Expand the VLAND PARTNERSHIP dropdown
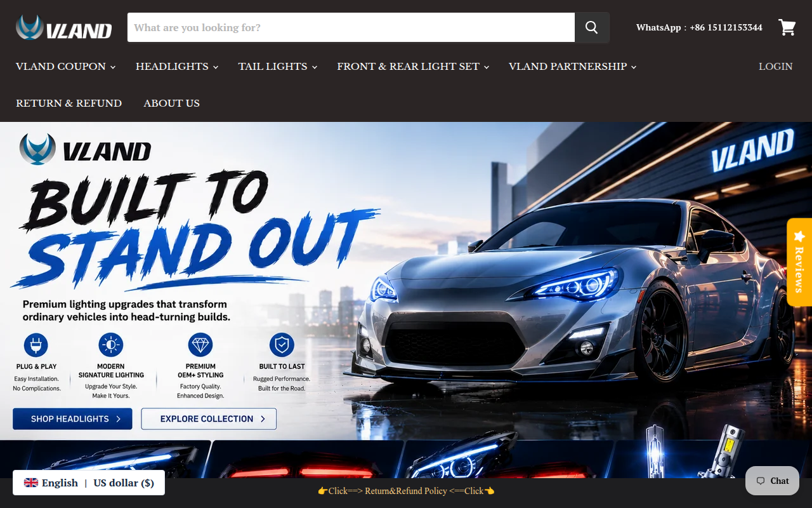The image size is (812, 508). click(x=573, y=67)
